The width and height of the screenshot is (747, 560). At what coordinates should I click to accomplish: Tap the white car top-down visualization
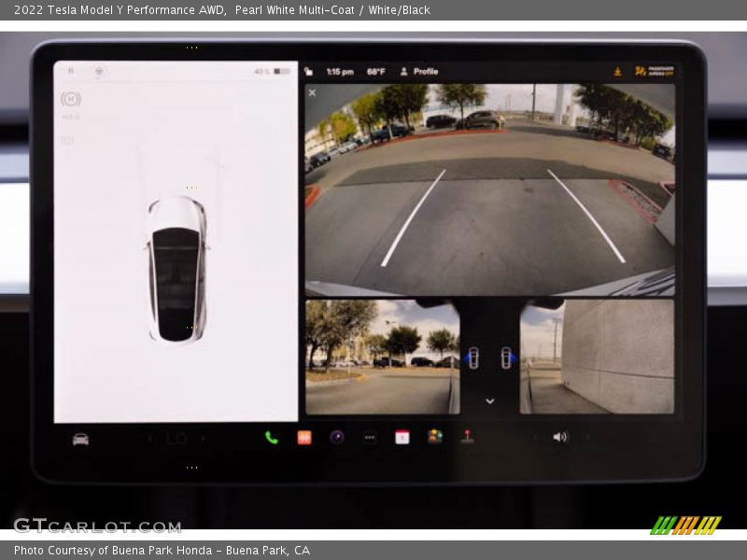(x=176, y=269)
